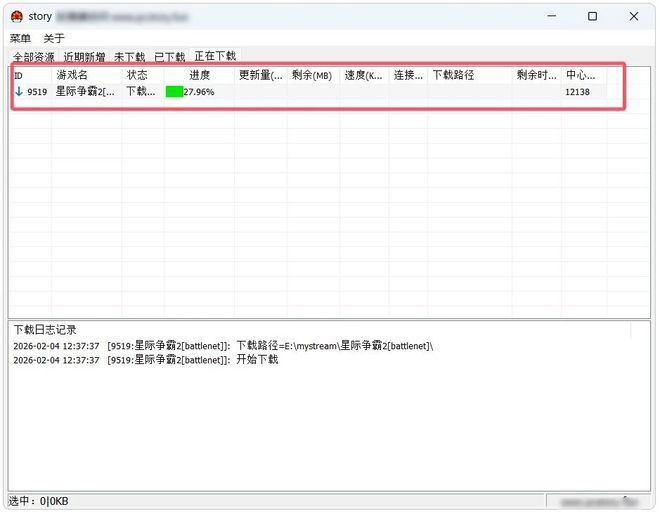Image resolution: width=660 pixels, height=514 pixels.
Task: Click the 中心... column header
Action: point(584,75)
